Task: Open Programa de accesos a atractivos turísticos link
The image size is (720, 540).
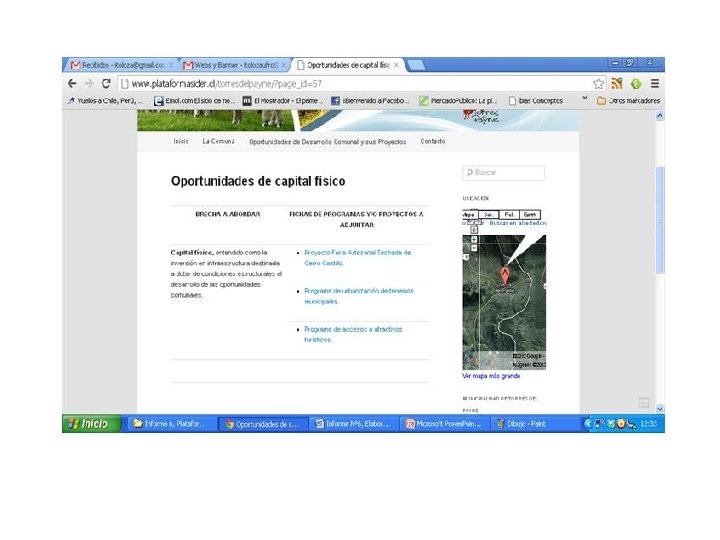Action: click(x=353, y=334)
